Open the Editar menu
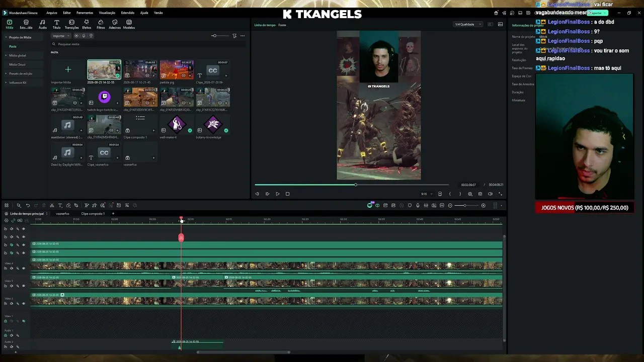The height and width of the screenshot is (362, 644). pyautogui.click(x=67, y=13)
